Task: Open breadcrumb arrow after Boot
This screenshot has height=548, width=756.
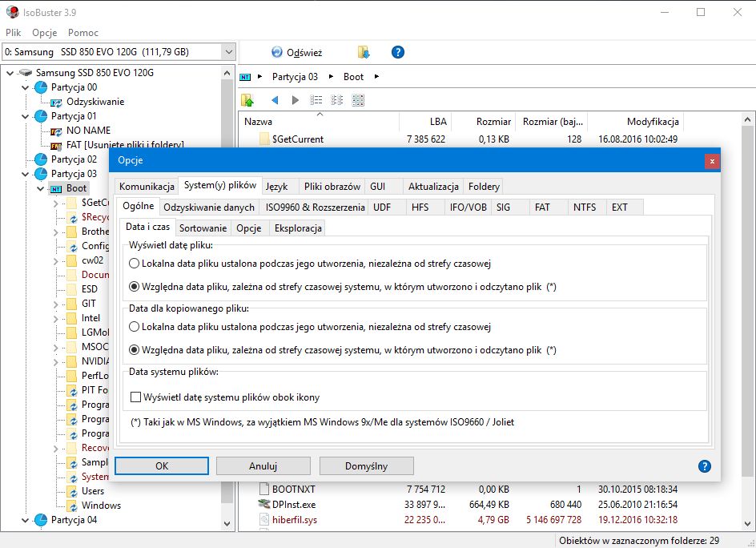Action: tap(376, 77)
